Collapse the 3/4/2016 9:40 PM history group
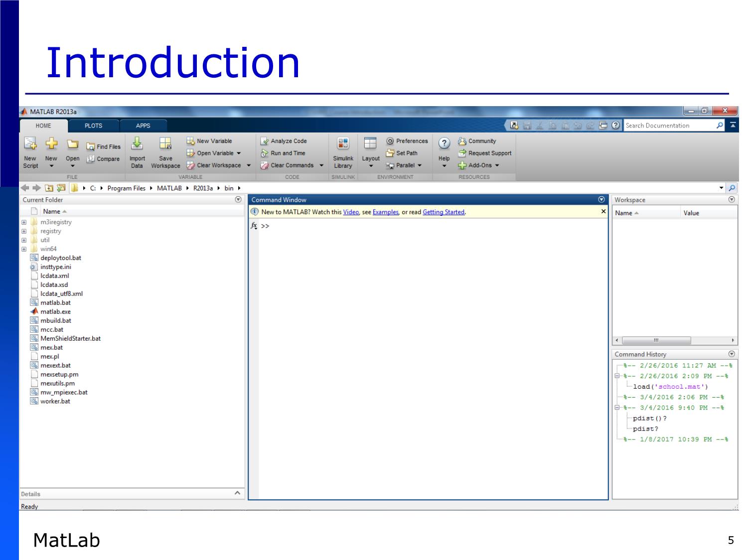Image resolution: width=747 pixels, height=560 pixels. click(617, 408)
